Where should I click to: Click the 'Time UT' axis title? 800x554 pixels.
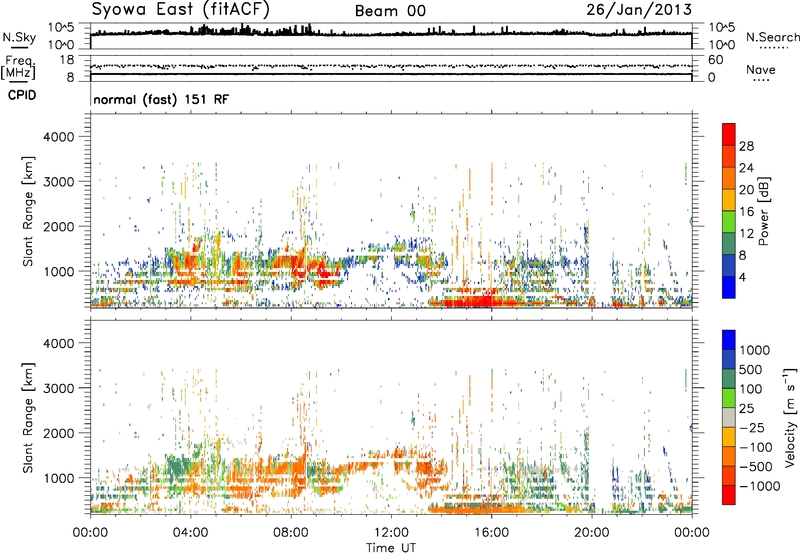coord(391,548)
